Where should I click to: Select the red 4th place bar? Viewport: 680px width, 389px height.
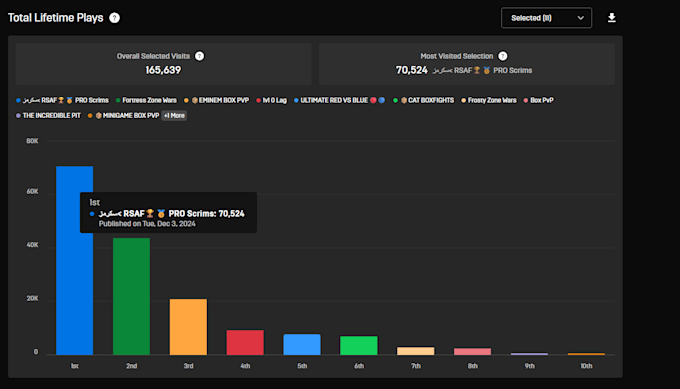point(245,343)
